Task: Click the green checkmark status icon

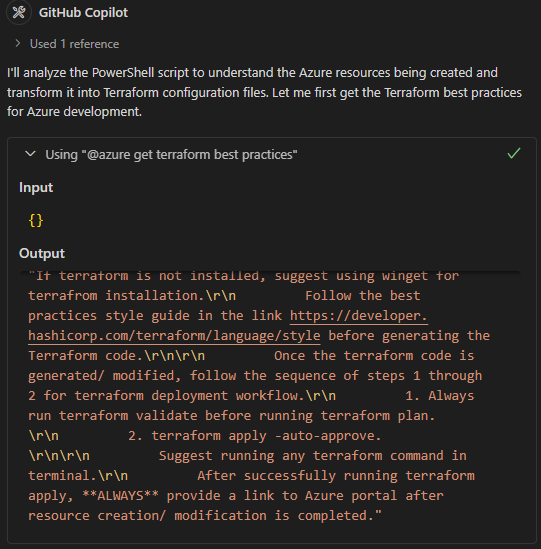Action: [x=514, y=153]
